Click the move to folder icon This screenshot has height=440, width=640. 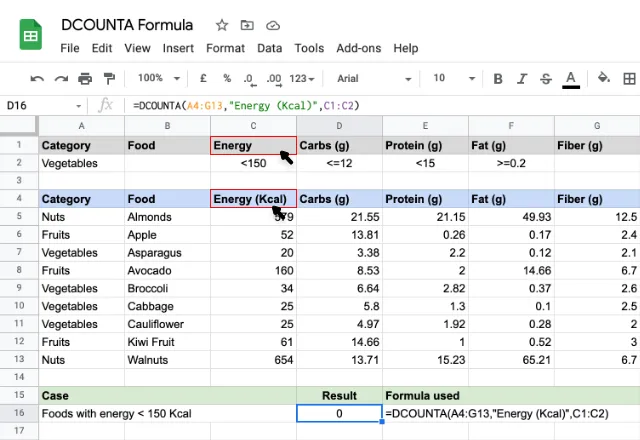tap(247, 25)
